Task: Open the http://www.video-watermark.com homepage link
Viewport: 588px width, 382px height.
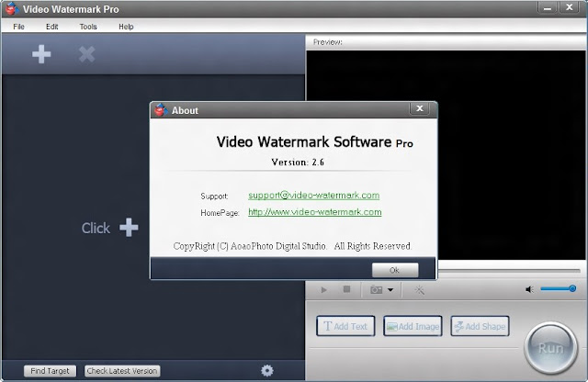Action: (x=315, y=212)
